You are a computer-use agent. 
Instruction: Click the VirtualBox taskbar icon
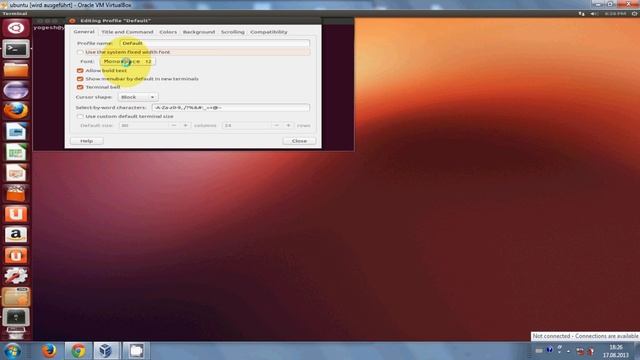coord(106,351)
